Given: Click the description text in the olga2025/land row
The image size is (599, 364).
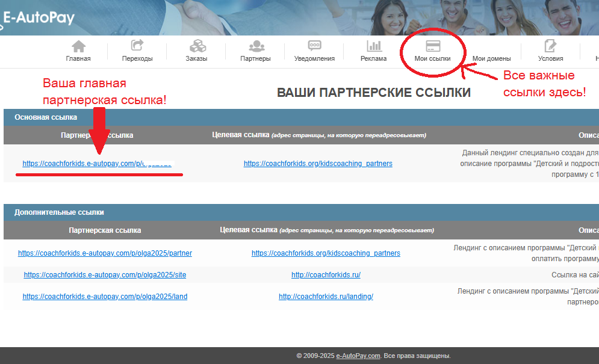Looking at the screenshot, I should click(x=528, y=297).
